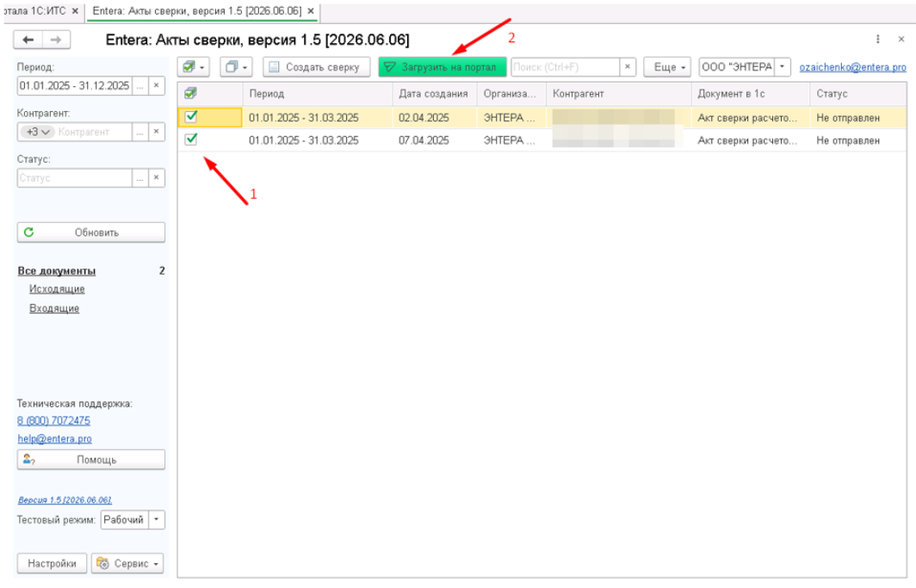Select Не отправлен status in the 07.04.2025 row
Viewport: 916px width, 588px height.
[x=858, y=140]
